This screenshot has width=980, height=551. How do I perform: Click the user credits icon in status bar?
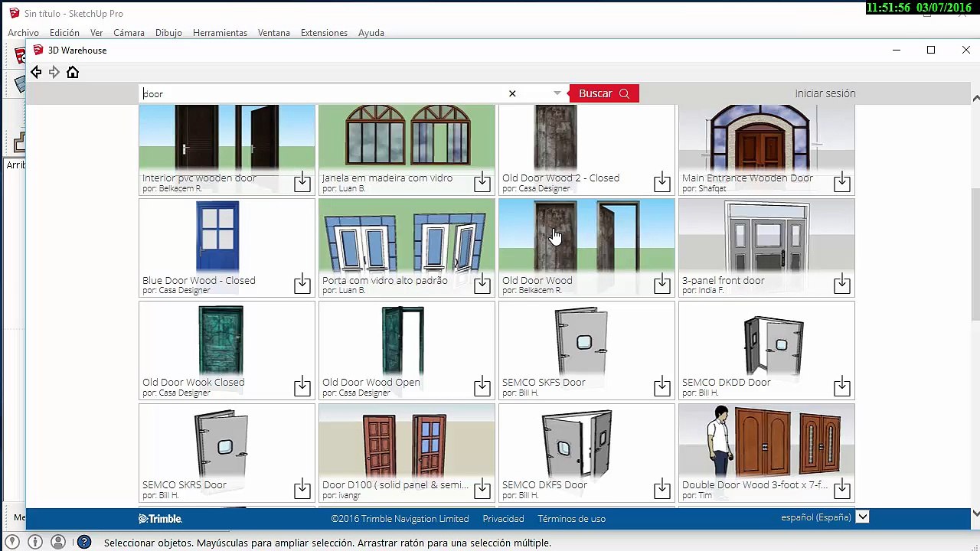pyautogui.click(x=57, y=543)
